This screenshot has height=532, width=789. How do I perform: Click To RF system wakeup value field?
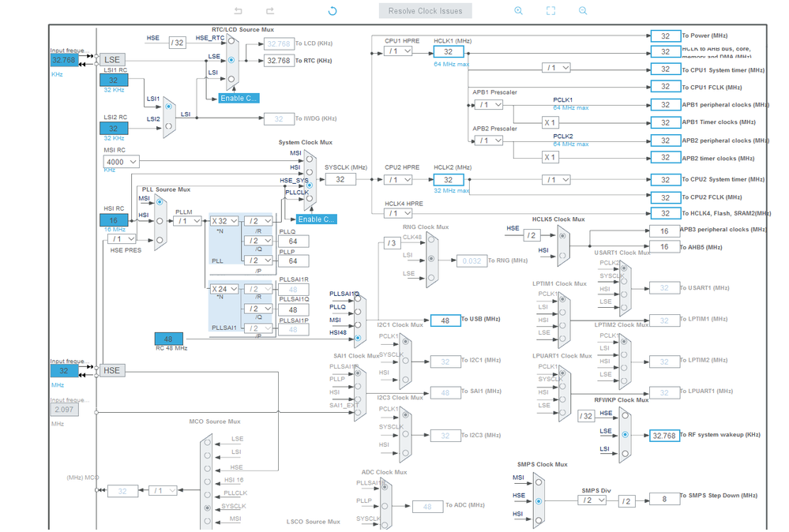(665, 436)
